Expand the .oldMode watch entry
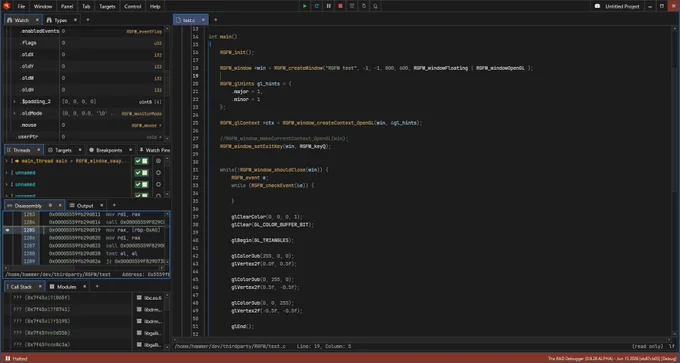Viewport: 680px width, 363px height. click(14, 113)
